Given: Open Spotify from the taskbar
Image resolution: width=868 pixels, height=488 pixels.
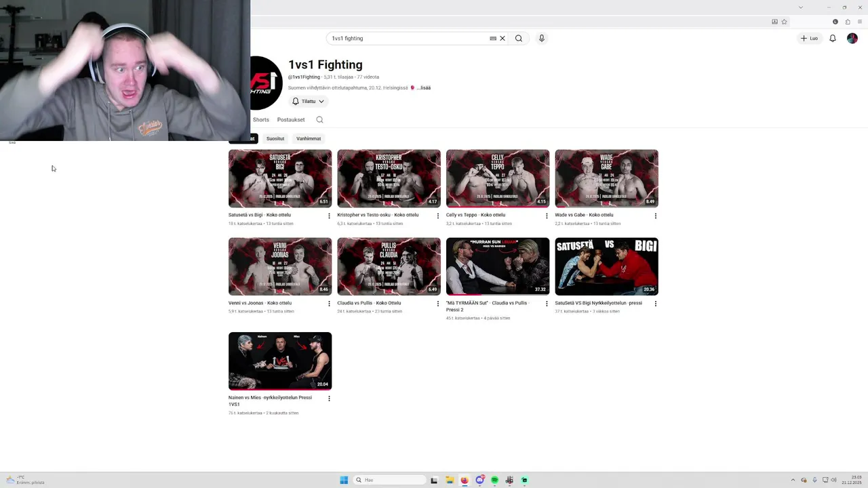Looking at the screenshot, I should click(x=494, y=480).
